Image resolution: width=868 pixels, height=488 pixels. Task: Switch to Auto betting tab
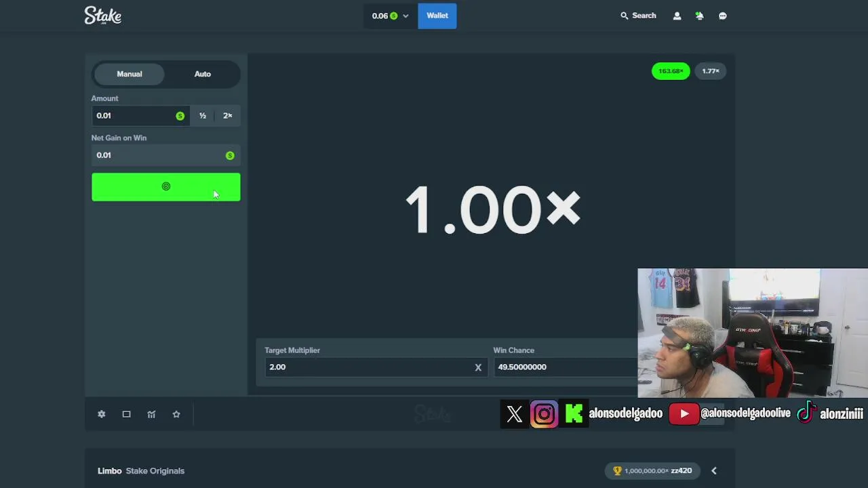click(x=203, y=74)
